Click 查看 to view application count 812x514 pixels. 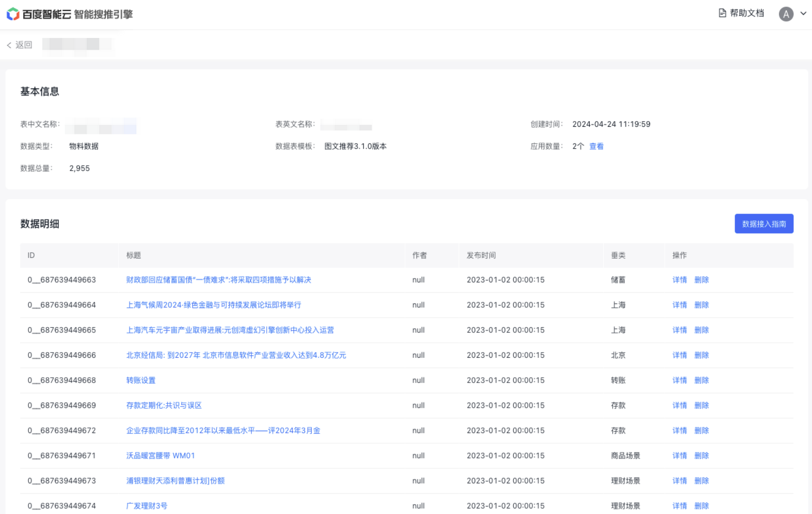click(x=596, y=146)
